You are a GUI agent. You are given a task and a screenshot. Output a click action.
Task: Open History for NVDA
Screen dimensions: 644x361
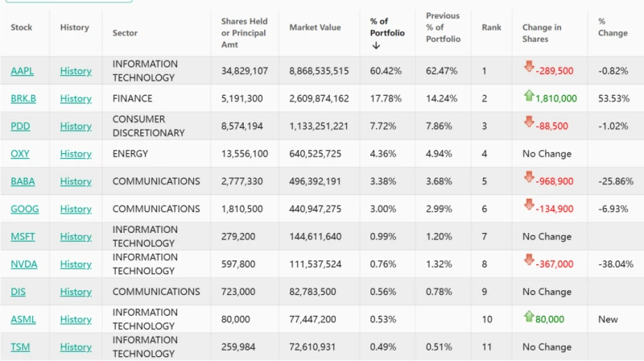(76, 264)
